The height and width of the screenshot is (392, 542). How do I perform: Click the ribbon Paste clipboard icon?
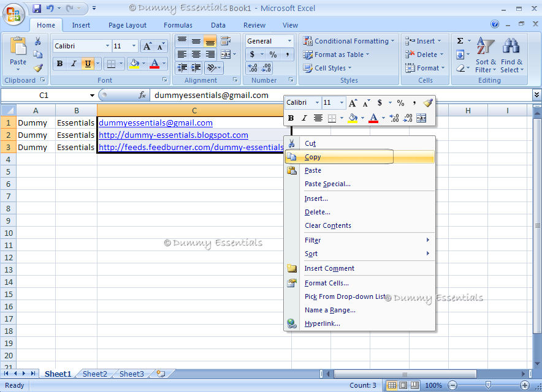pyautogui.click(x=18, y=46)
